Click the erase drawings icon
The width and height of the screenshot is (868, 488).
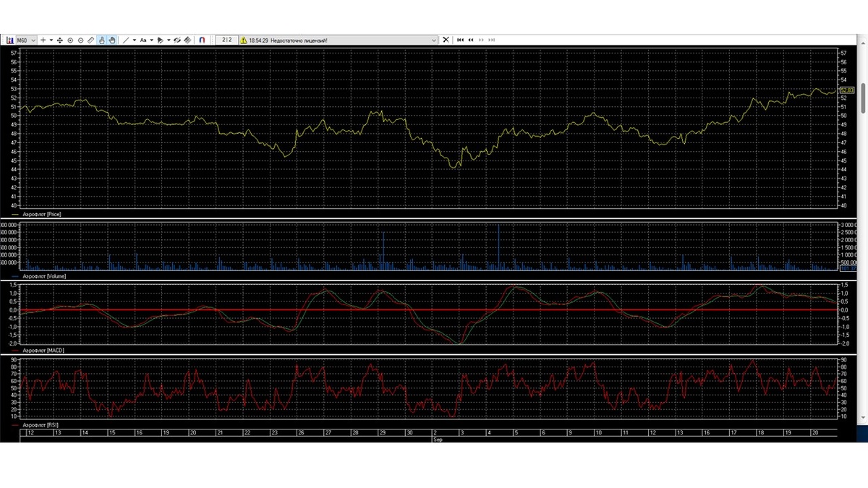click(x=188, y=40)
